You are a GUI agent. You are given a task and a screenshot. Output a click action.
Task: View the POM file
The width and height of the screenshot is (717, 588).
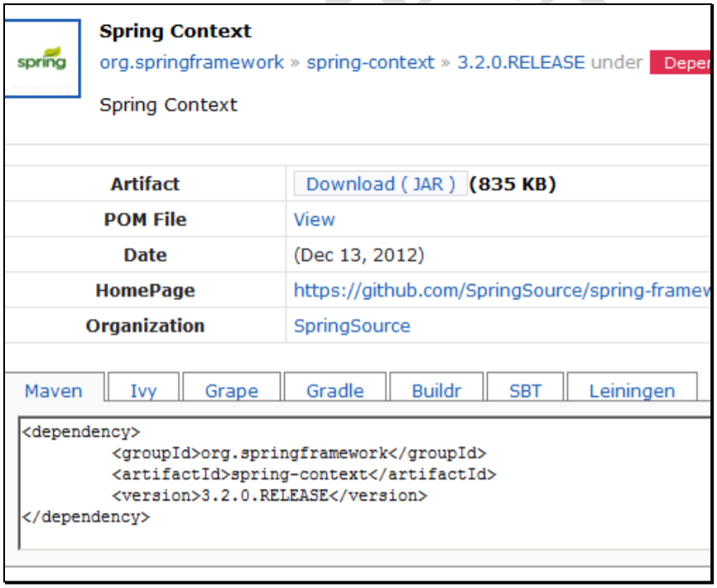(314, 219)
